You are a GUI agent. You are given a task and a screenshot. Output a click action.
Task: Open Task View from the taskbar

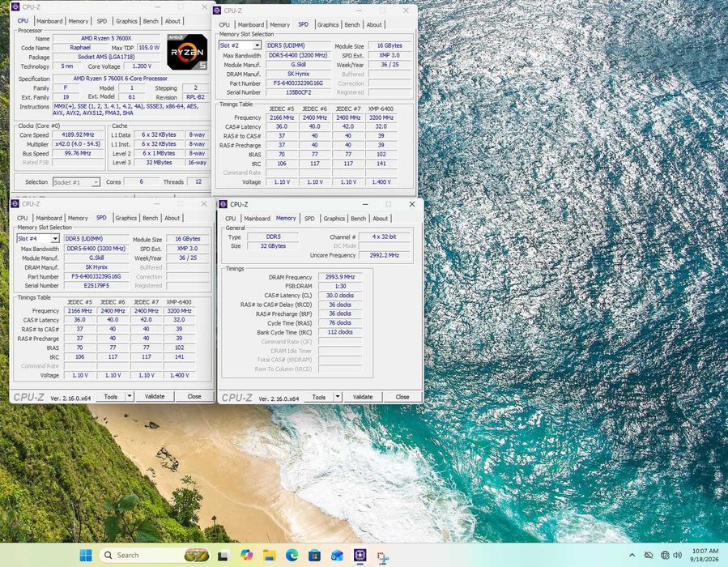[x=224, y=555]
